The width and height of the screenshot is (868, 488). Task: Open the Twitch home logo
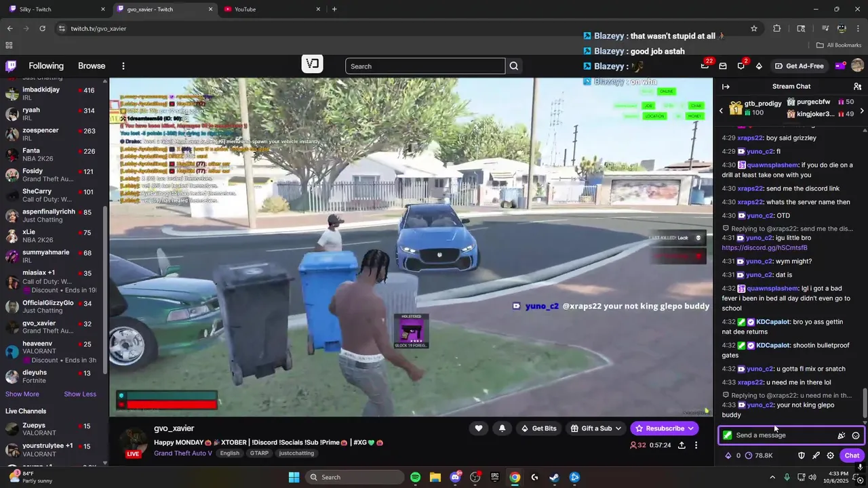pyautogui.click(x=11, y=66)
